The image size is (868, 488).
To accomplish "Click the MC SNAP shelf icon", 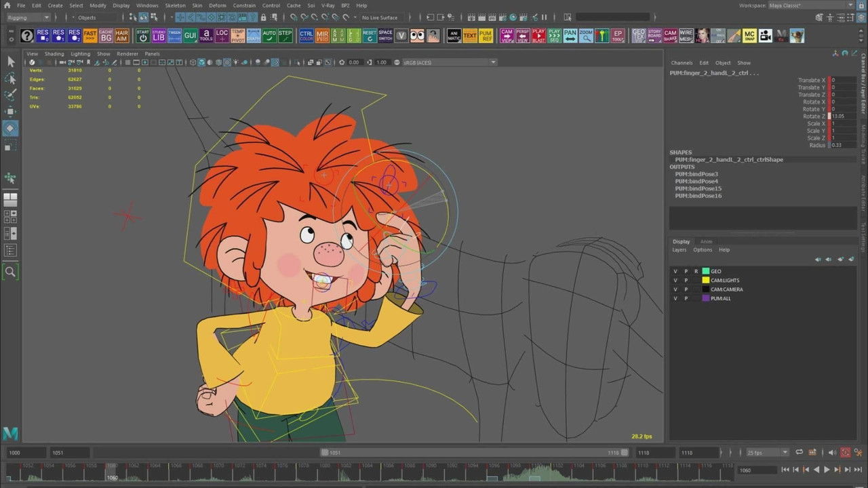I will point(749,35).
